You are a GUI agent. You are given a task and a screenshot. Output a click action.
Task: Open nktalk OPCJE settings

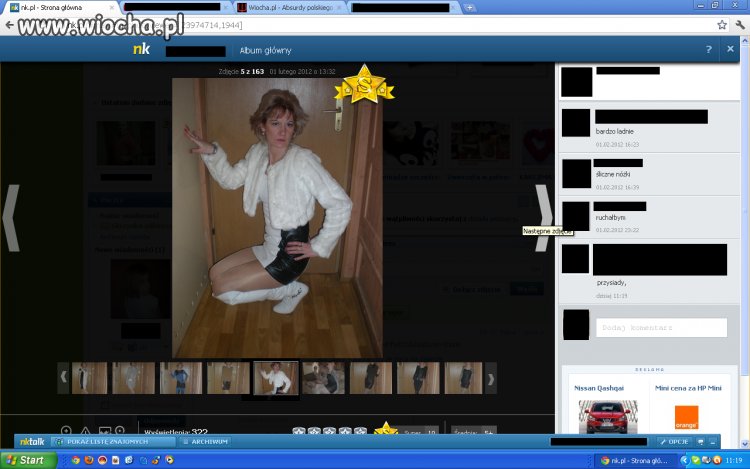tap(674, 442)
